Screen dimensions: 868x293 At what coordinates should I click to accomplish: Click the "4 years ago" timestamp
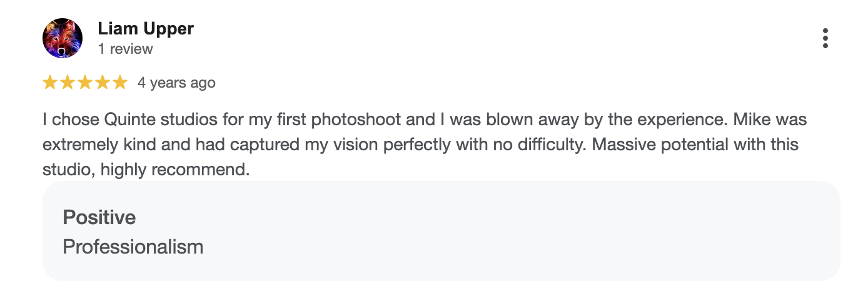[176, 83]
